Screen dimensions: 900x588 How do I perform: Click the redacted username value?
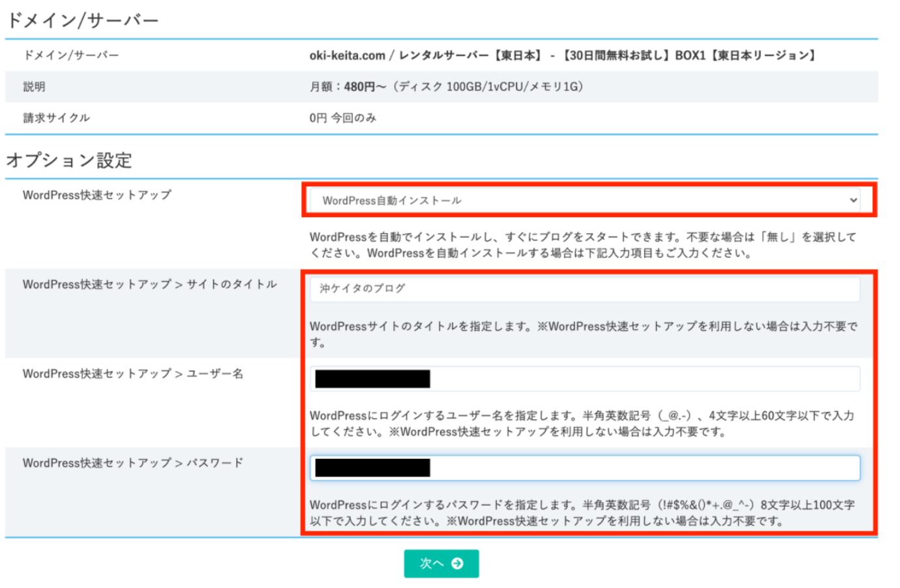pos(372,378)
